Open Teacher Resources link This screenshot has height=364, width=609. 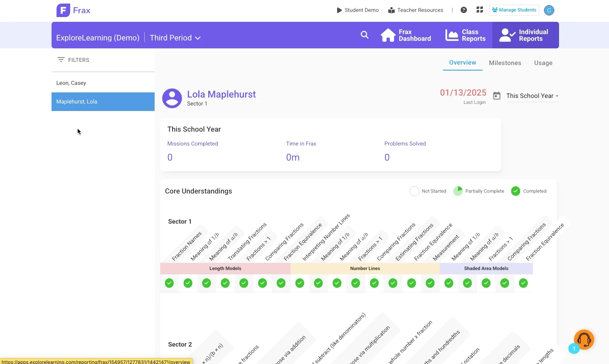[x=416, y=10]
